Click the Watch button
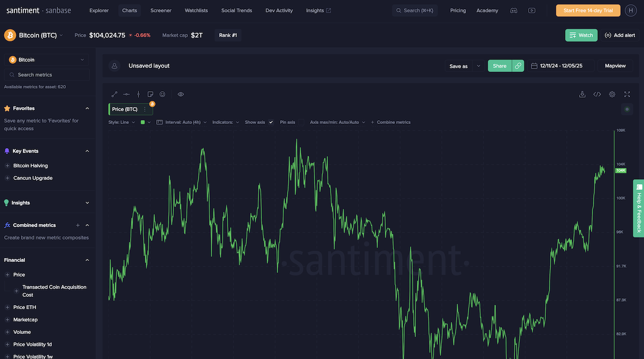 pyautogui.click(x=581, y=35)
